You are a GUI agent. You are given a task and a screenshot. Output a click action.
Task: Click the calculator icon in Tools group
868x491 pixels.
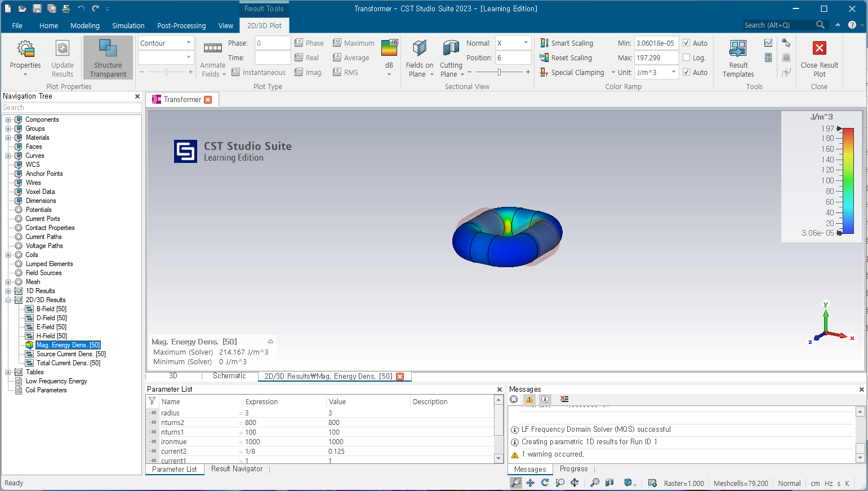point(768,57)
